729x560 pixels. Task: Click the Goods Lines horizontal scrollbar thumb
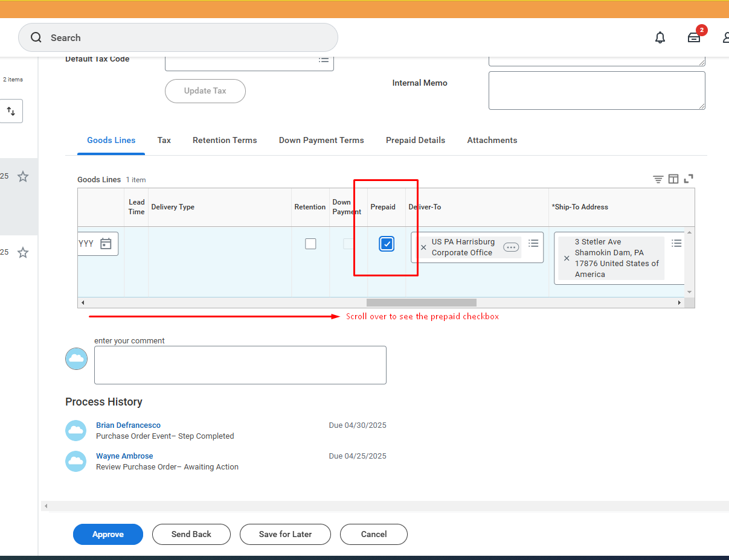[x=421, y=302]
